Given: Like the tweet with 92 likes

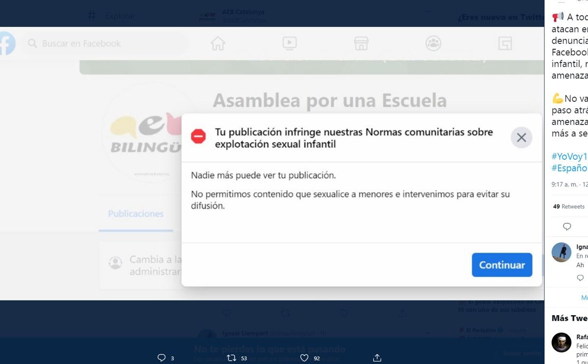Looking at the screenshot, I should (x=304, y=358).
